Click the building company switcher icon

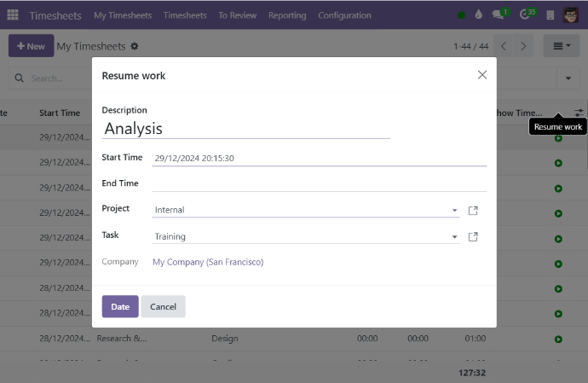pos(551,15)
